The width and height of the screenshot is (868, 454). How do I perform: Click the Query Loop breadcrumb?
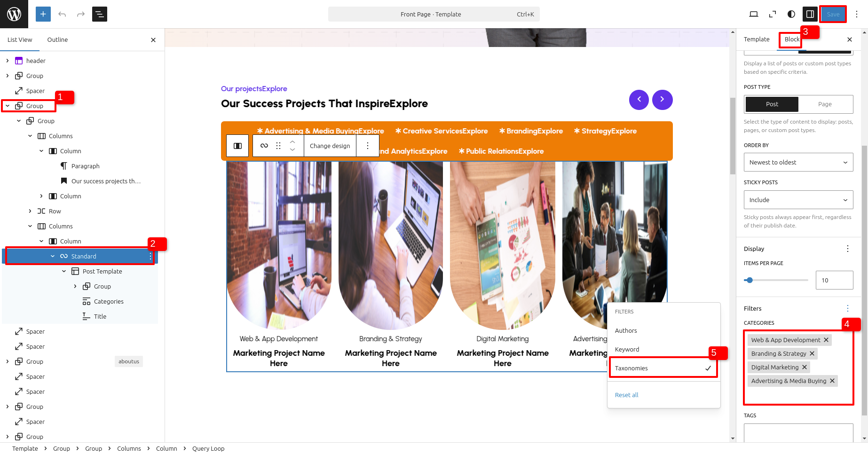pos(208,448)
